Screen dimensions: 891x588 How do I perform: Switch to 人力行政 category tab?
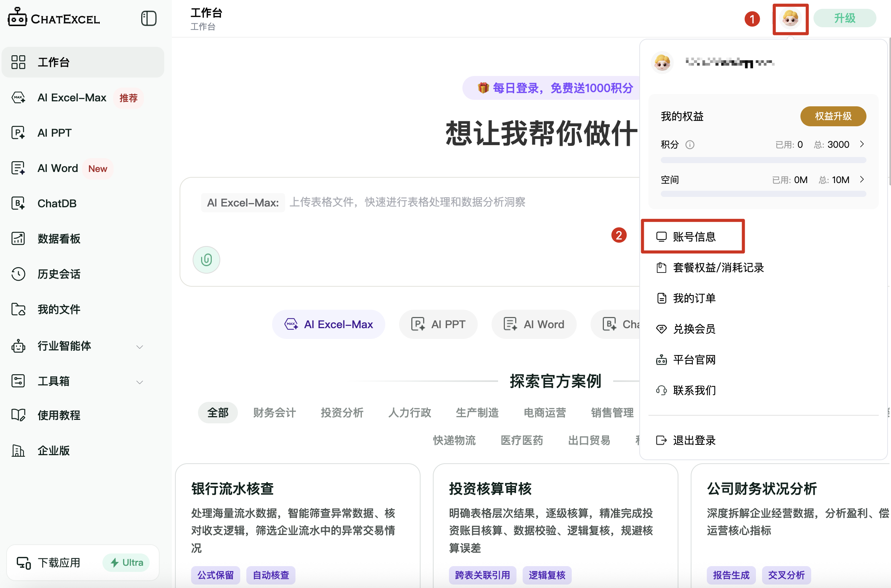click(x=410, y=413)
